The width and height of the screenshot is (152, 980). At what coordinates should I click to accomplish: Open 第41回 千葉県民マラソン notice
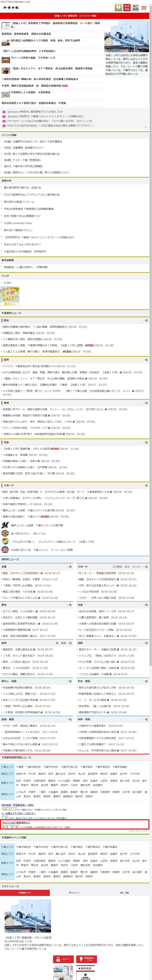18,230
